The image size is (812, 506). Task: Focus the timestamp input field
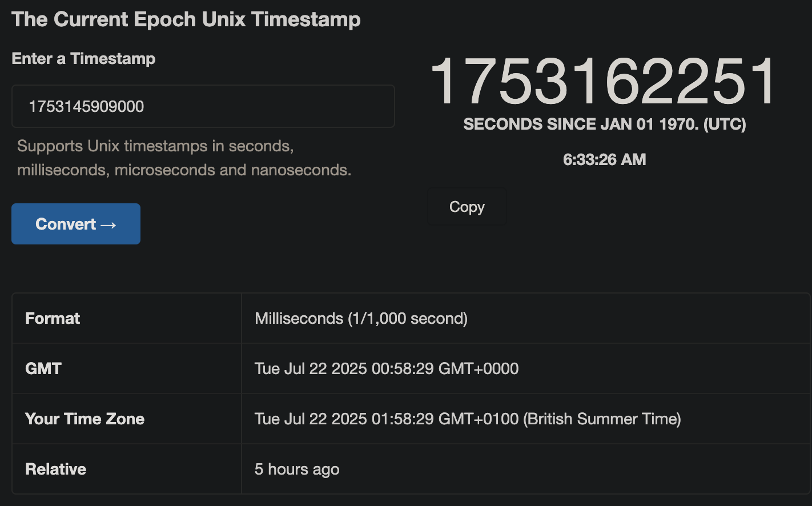click(x=203, y=106)
